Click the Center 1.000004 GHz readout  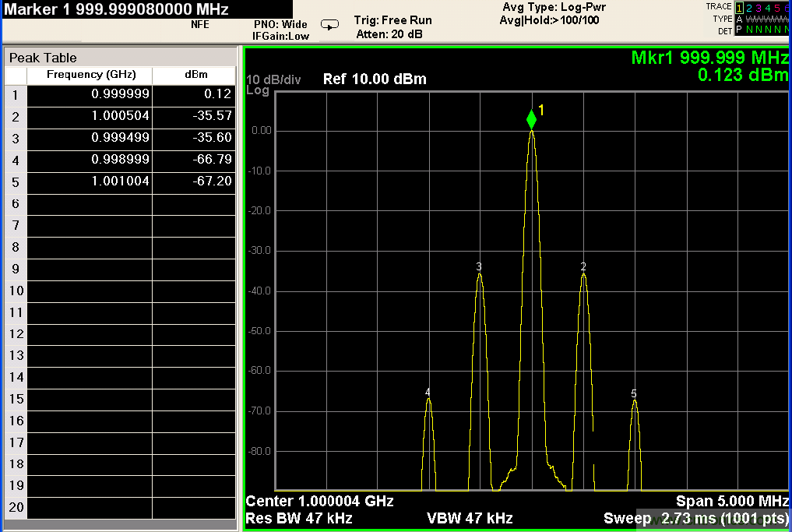(319, 501)
